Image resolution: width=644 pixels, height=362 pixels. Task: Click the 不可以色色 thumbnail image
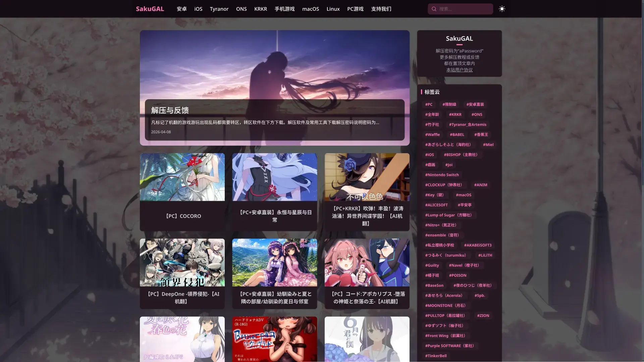coord(367,177)
